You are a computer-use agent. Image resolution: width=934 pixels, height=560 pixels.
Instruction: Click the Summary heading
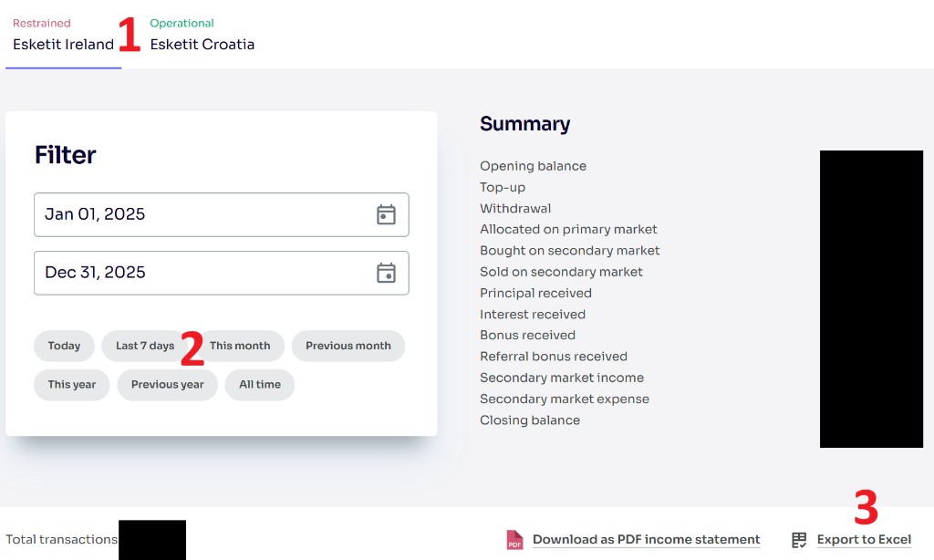(x=524, y=124)
